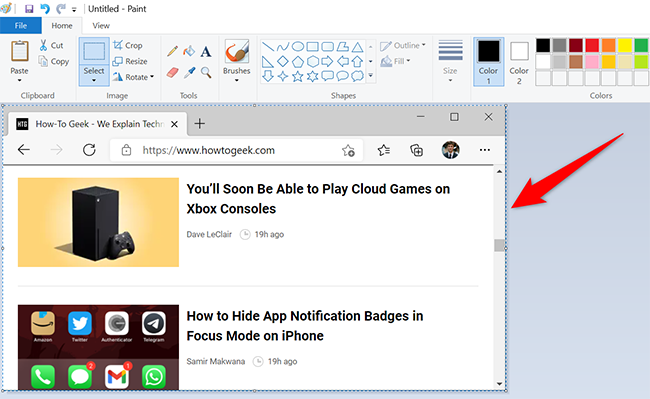The height and width of the screenshot is (399, 650).
Task: Activate the Color 2 selector
Action: click(519, 61)
